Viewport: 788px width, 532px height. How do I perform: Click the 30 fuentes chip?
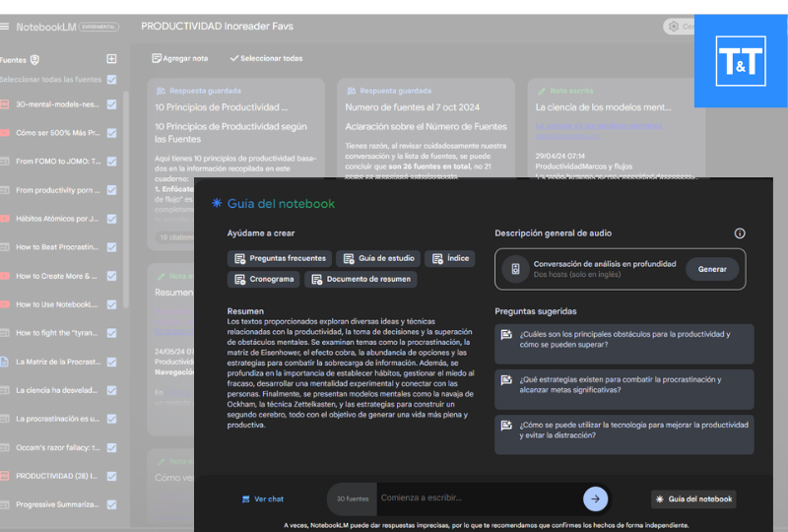click(353, 499)
